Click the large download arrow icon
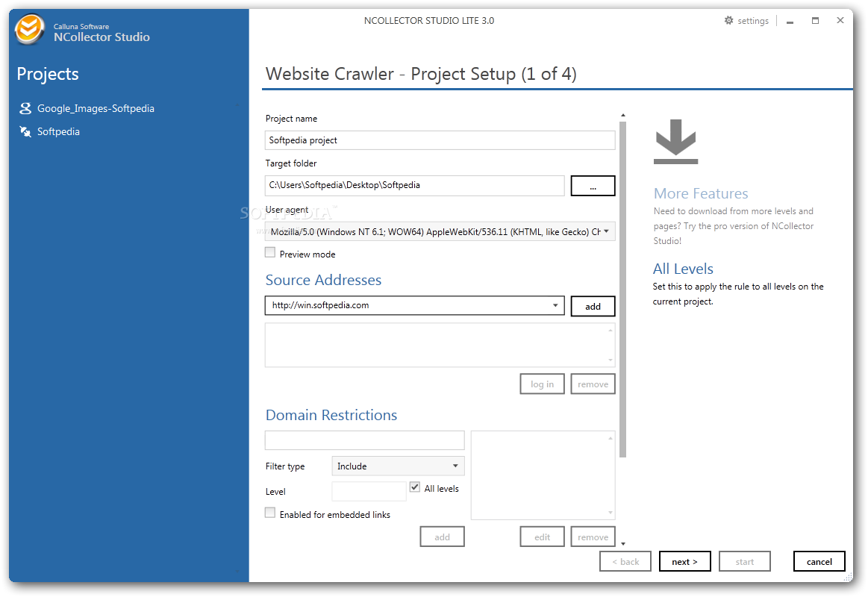Screen dimensions: 868x597 (676, 142)
